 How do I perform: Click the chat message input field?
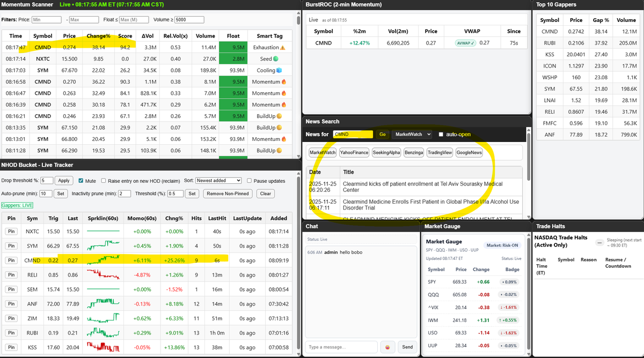(341, 347)
